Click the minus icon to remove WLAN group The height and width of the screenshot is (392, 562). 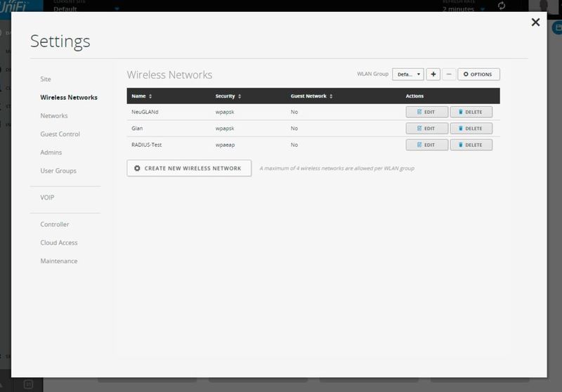(x=449, y=74)
